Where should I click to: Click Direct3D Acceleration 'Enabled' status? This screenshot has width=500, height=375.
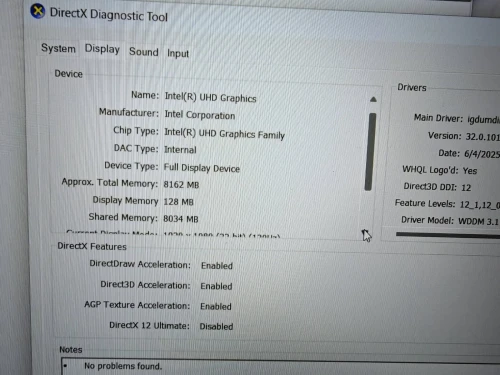pos(216,286)
